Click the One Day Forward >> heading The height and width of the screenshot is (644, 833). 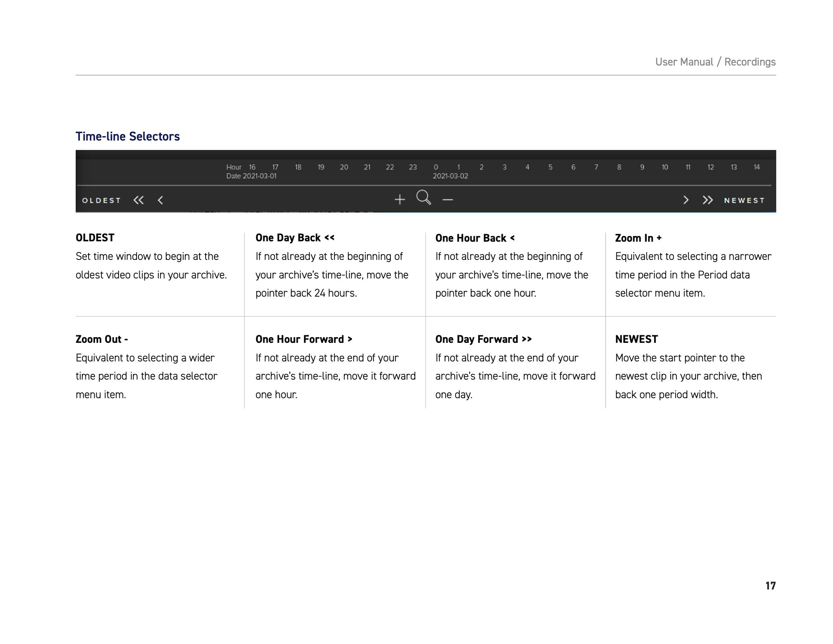(483, 339)
